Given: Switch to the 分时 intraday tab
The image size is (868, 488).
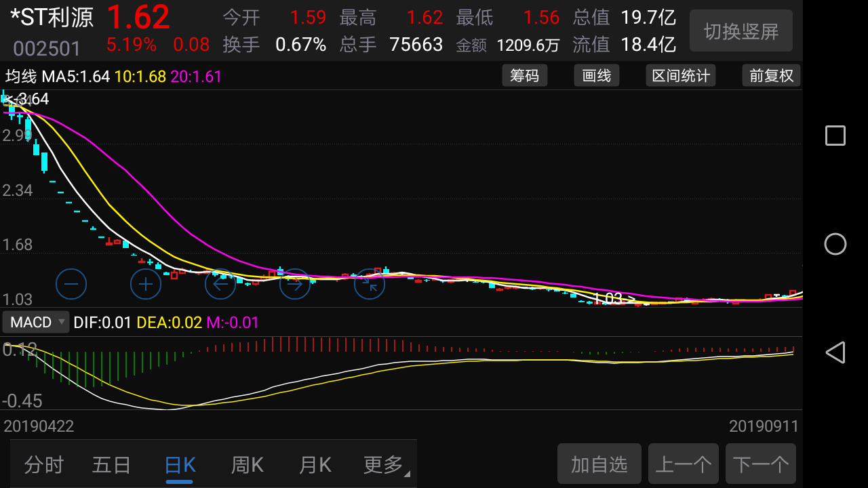Looking at the screenshot, I should click(x=43, y=464).
